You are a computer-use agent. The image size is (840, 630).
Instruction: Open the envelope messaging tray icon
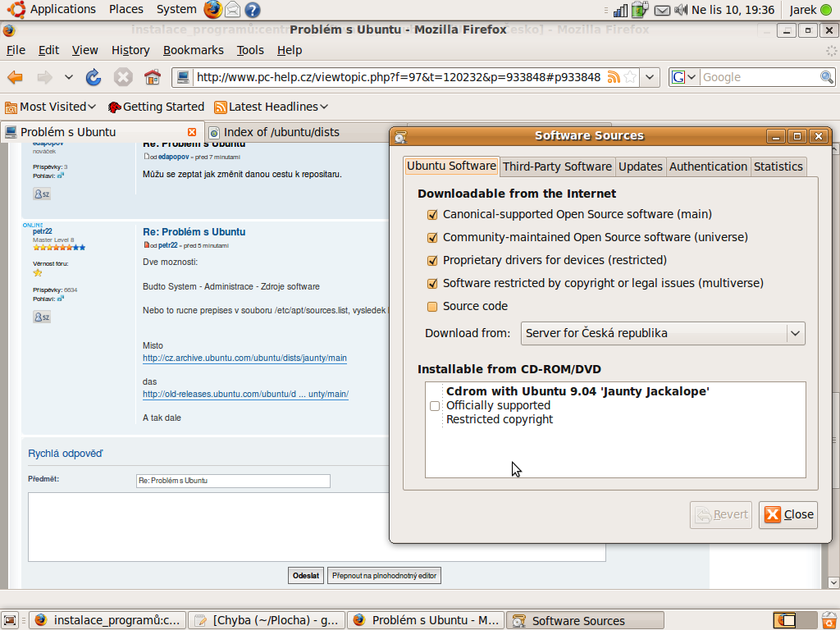click(x=662, y=10)
